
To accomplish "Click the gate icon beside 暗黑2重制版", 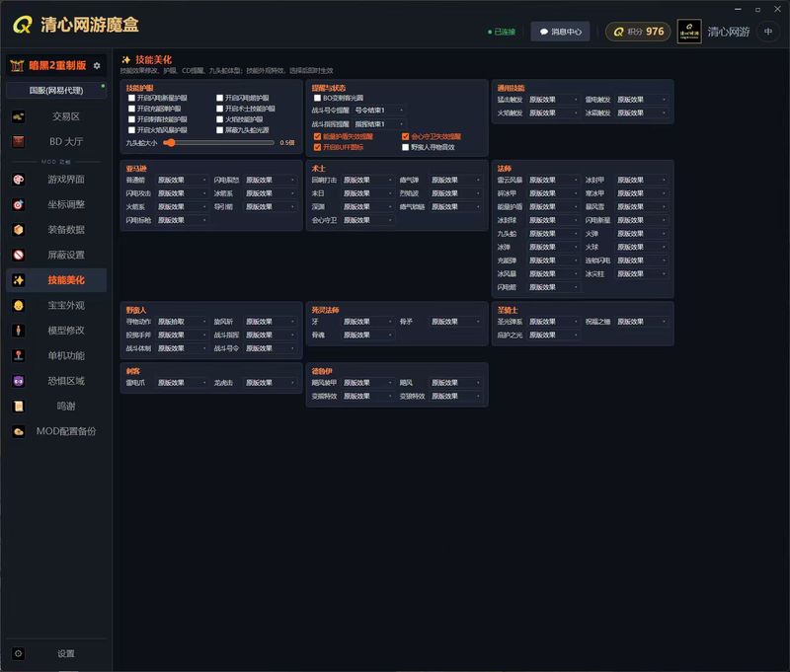I will [x=18, y=65].
